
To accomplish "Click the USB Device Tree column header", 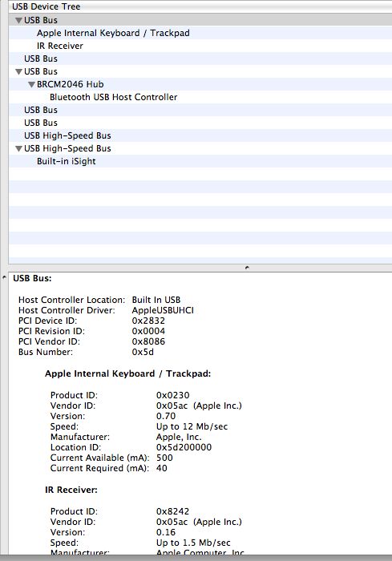I will click(x=200, y=6).
